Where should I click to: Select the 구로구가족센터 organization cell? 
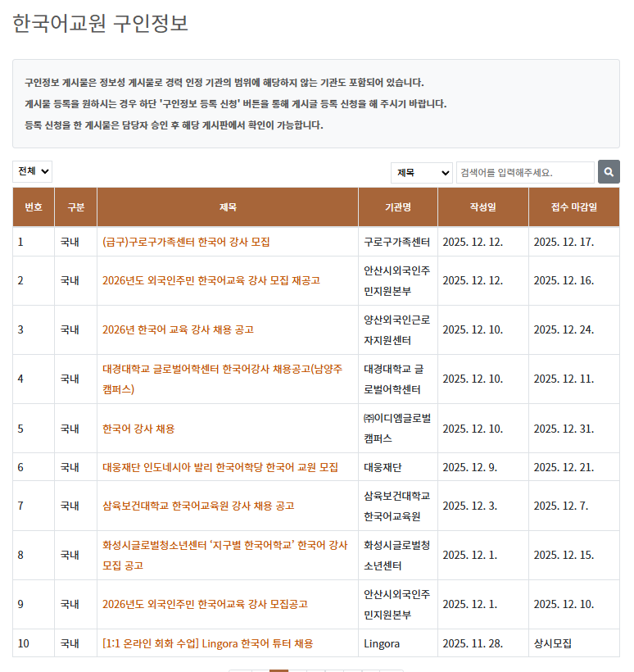click(x=396, y=242)
